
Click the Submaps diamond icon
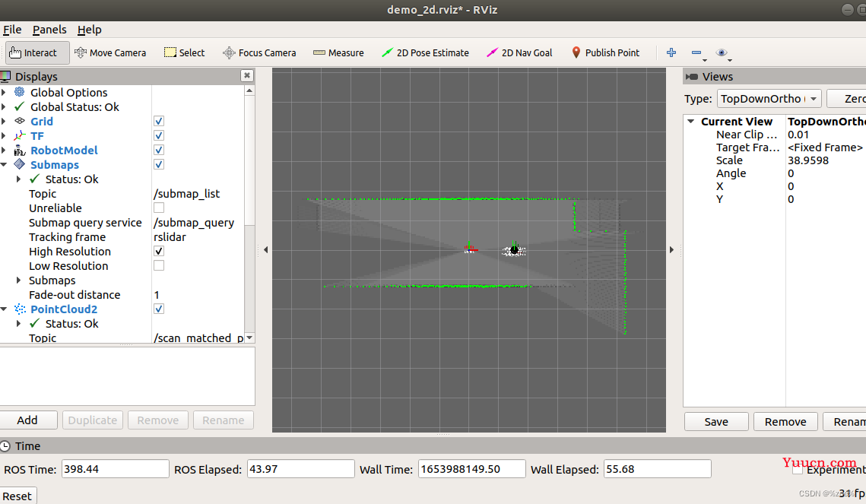click(x=19, y=164)
